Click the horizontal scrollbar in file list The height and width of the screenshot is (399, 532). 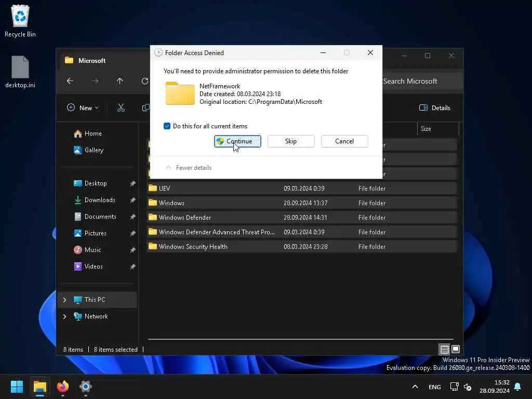coord(301,339)
